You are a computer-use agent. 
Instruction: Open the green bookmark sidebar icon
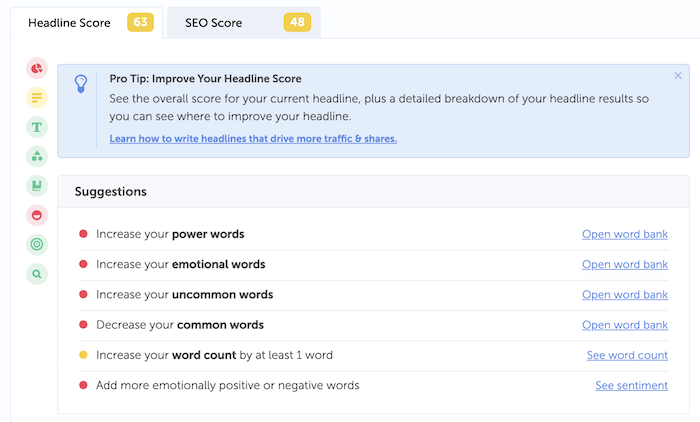click(x=37, y=185)
